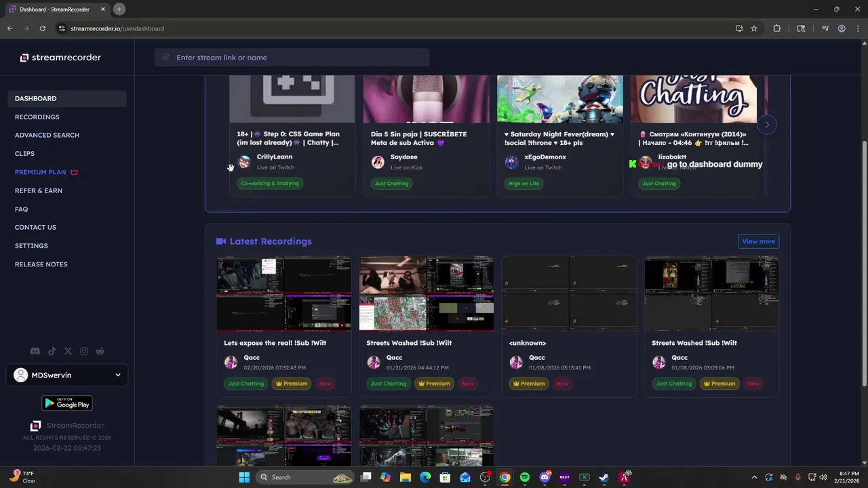Open the xEgoDemonx live stream thumbnail
This screenshot has height=488, width=868.
coord(559,99)
